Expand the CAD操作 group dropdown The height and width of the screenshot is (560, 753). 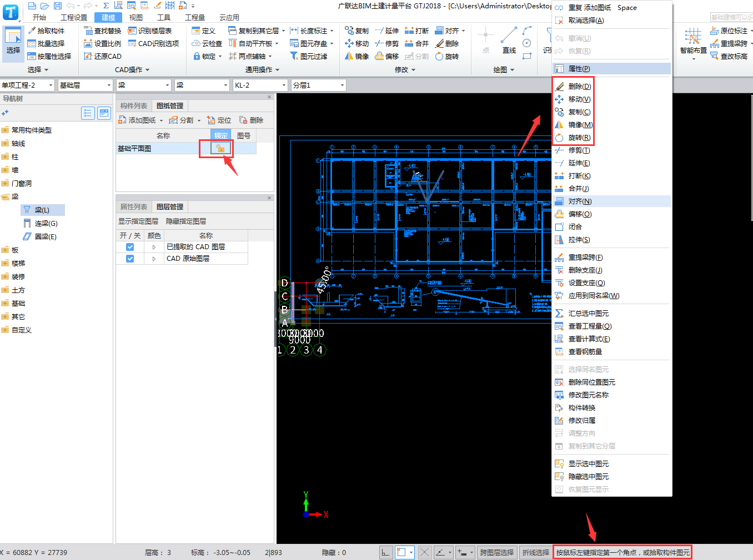pyautogui.click(x=132, y=70)
